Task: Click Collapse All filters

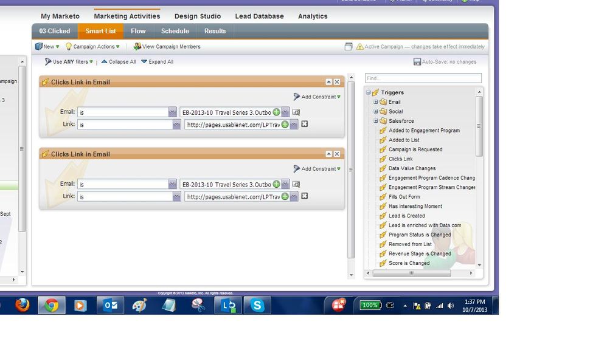Action: 119,62
